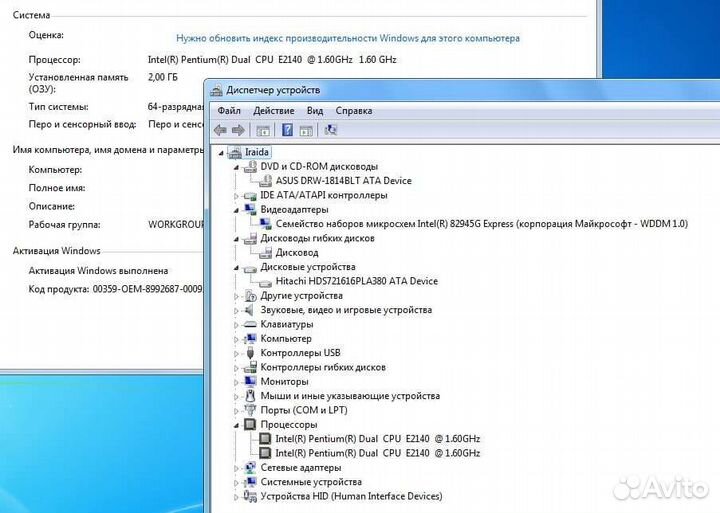Click the Дисководы гибких дисков icon
Image resolution: width=720 pixels, height=513 pixels.
(x=250, y=238)
